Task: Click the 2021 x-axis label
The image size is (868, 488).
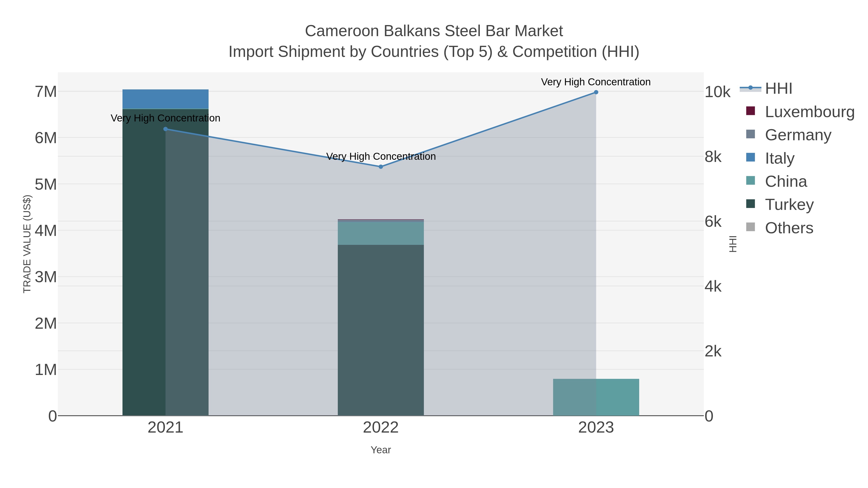Action: point(165,428)
